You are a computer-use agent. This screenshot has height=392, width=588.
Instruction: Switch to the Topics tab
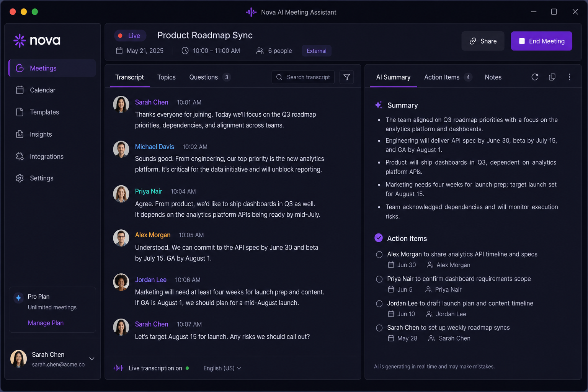click(167, 77)
